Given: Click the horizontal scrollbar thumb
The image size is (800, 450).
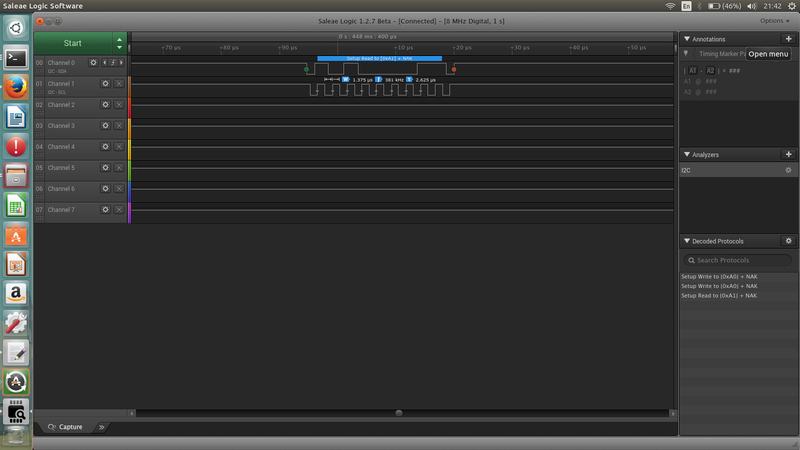Looking at the screenshot, I should coord(399,413).
